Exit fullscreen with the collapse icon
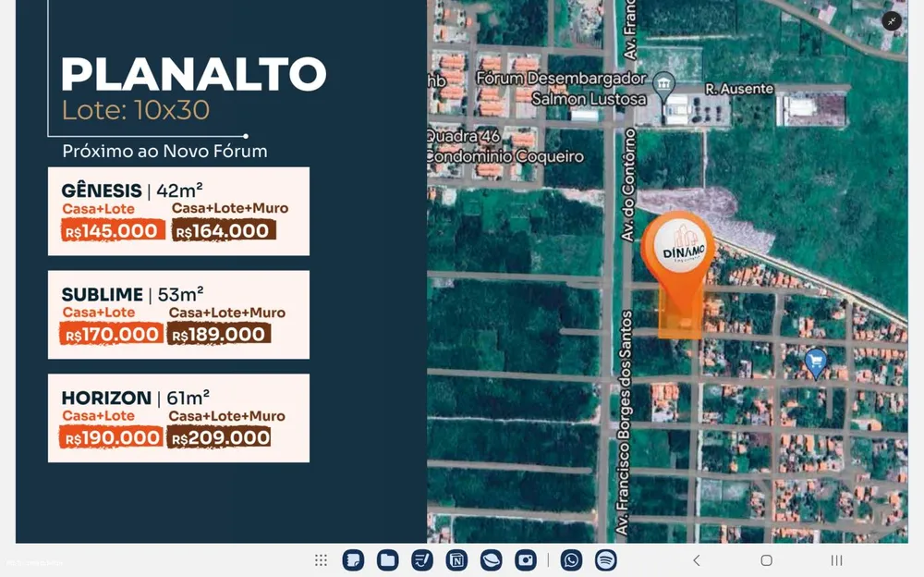This screenshot has width=924, height=577. tap(892, 21)
